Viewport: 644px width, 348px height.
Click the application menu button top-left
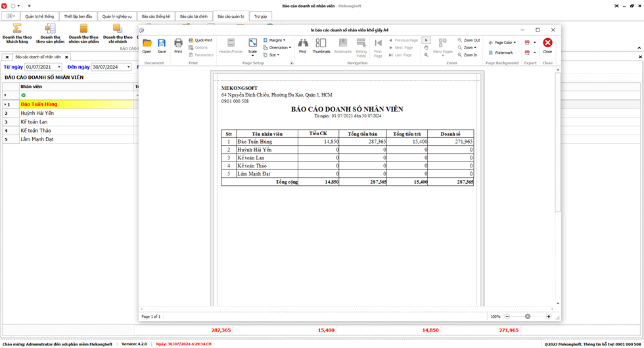pyautogui.click(x=11, y=16)
